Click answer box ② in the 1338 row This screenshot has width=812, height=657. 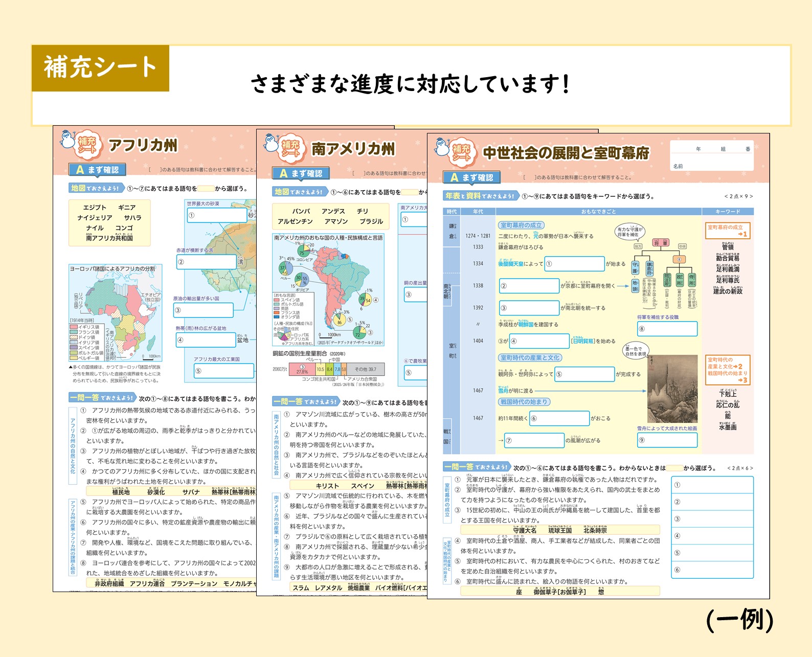[x=529, y=286]
